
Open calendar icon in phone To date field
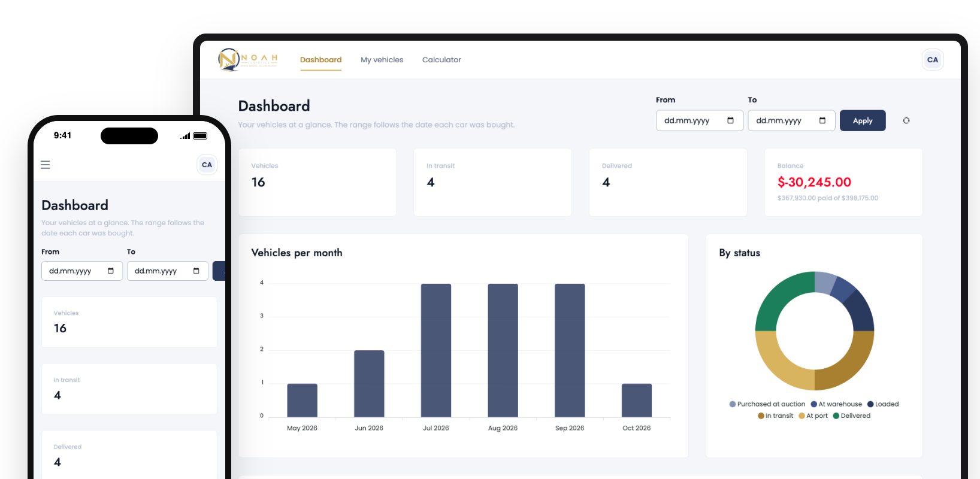[x=196, y=271]
